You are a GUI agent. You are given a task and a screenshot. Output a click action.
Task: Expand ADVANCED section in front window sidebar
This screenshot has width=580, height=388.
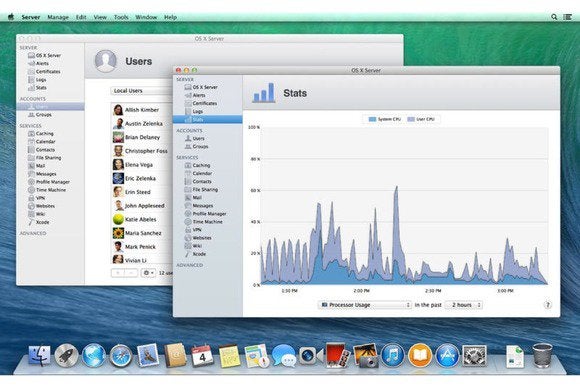click(x=189, y=265)
